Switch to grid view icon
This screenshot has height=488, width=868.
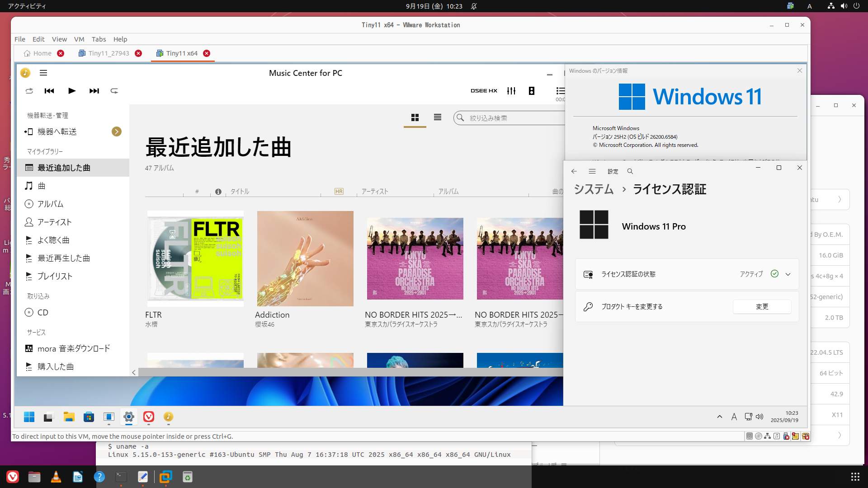(415, 117)
